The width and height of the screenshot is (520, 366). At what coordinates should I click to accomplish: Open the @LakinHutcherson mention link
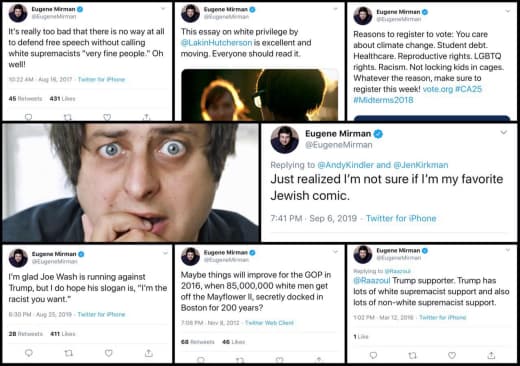click(216, 43)
